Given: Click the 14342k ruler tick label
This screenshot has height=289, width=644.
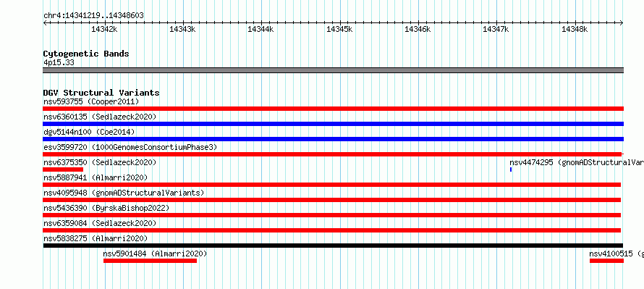Looking at the screenshot, I should (104, 29).
